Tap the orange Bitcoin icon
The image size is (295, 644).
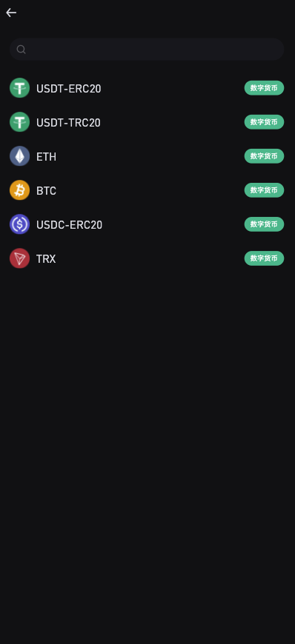[20, 190]
